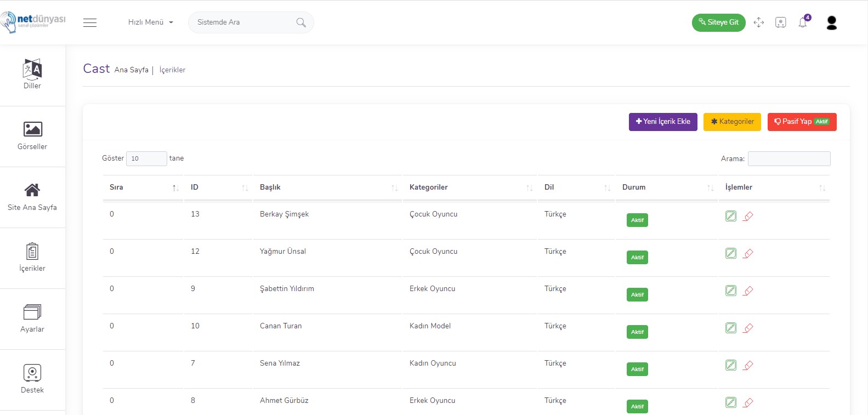This screenshot has width=868, height=415.
Task: Expand the Hızlı Menü dropdown
Action: click(x=151, y=22)
